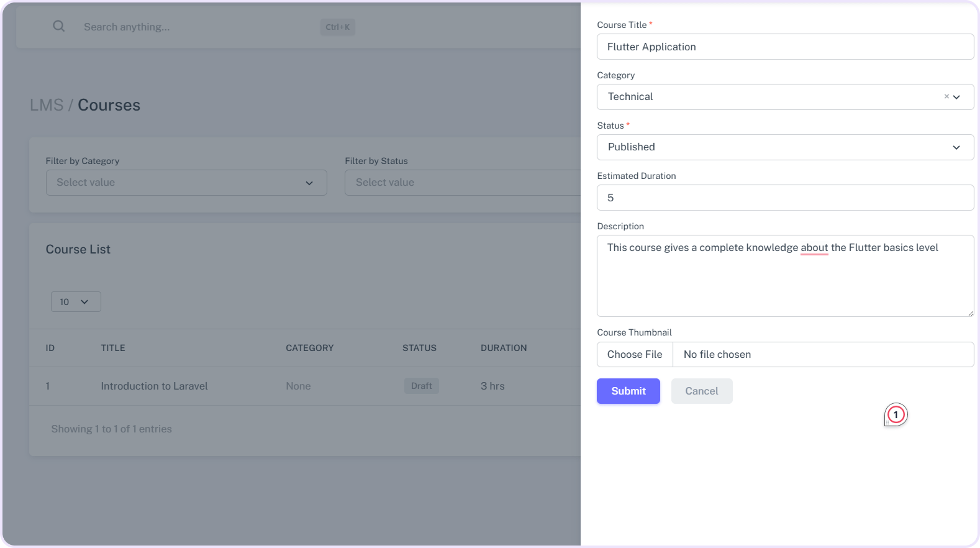
Task: Click the LMS breadcrumb link
Action: click(x=47, y=105)
